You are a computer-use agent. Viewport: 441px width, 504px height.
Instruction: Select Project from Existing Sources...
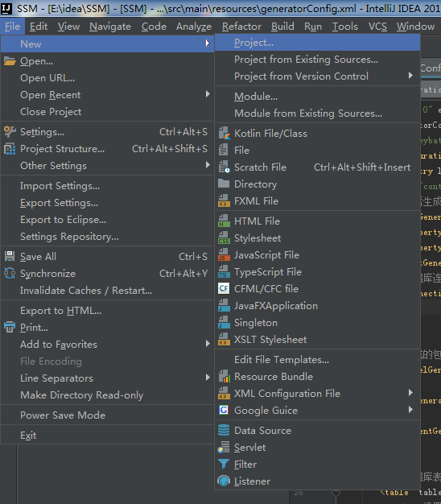click(317, 60)
